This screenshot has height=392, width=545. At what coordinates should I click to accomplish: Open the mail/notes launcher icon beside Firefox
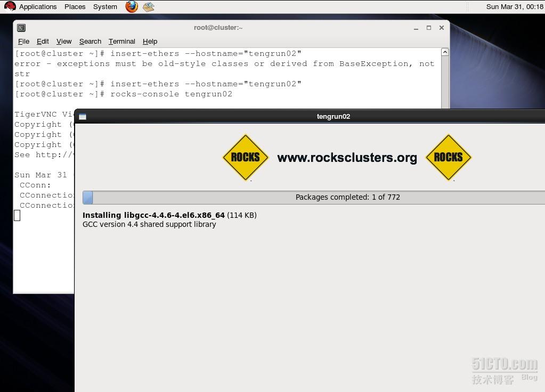(149, 6)
